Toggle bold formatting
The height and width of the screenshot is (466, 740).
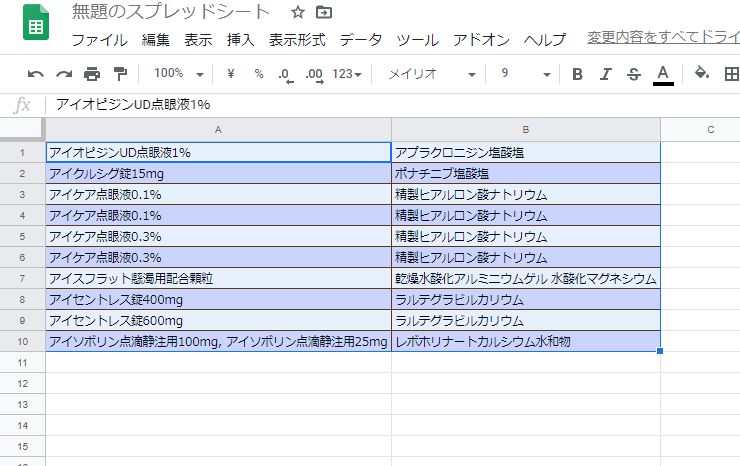(577, 74)
